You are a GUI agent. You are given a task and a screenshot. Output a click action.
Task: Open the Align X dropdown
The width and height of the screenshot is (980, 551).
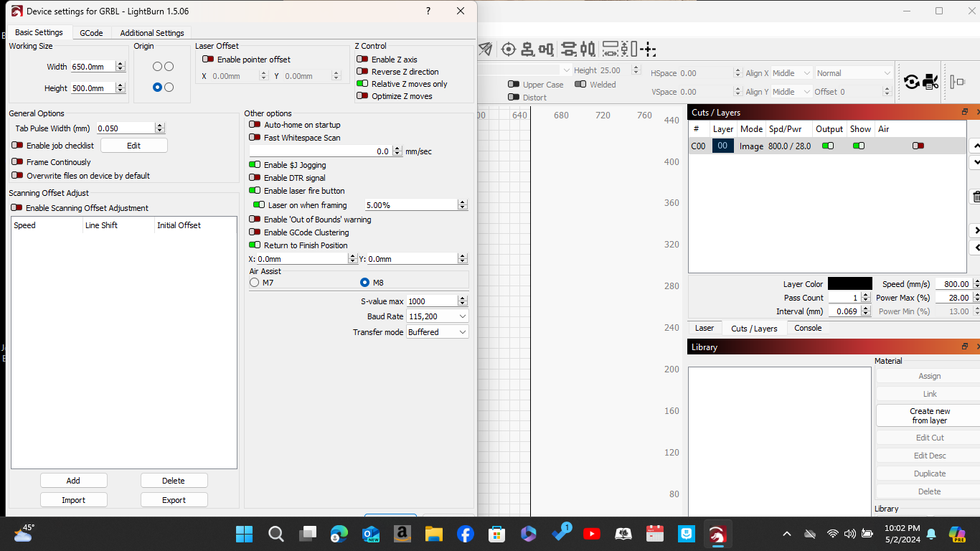[x=792, y=73]
